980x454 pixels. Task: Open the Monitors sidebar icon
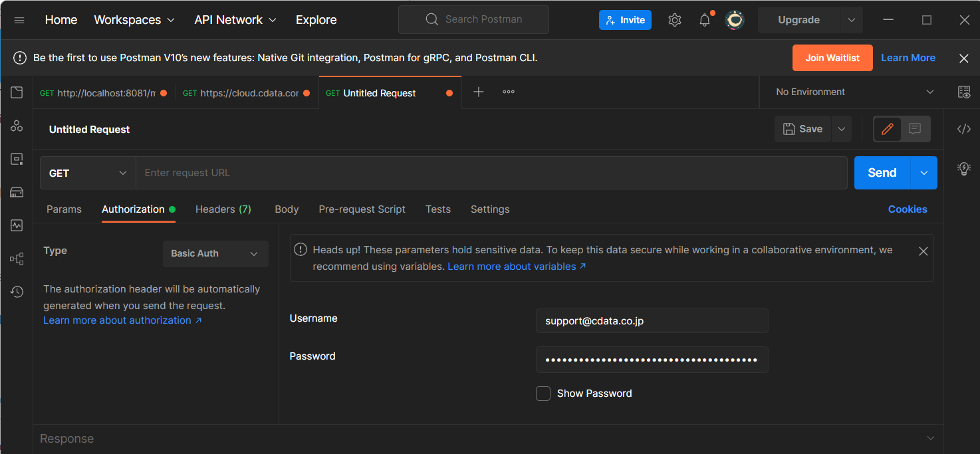[17, 225]
